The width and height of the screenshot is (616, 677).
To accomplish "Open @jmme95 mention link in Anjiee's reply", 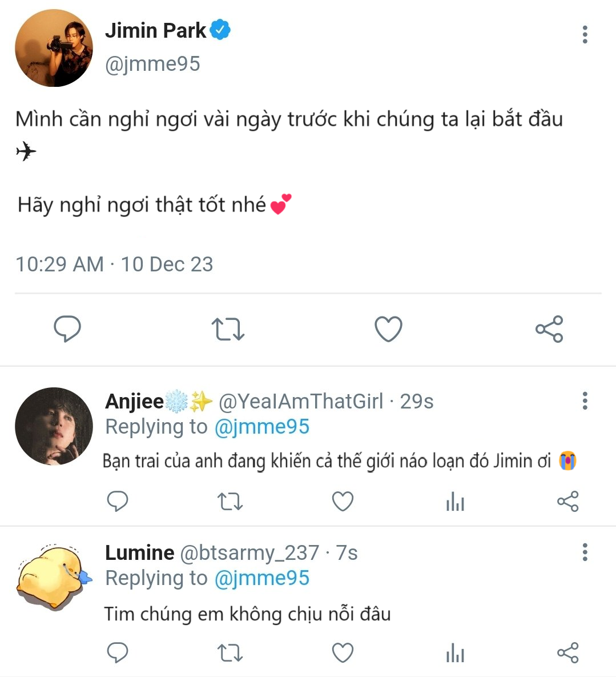I will point(261,427).
